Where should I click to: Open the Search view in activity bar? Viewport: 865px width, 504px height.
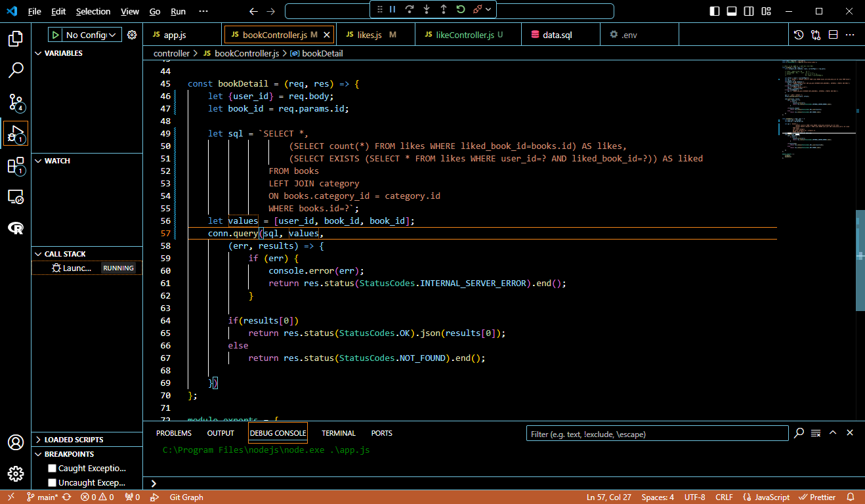click(x=16, y=70)
